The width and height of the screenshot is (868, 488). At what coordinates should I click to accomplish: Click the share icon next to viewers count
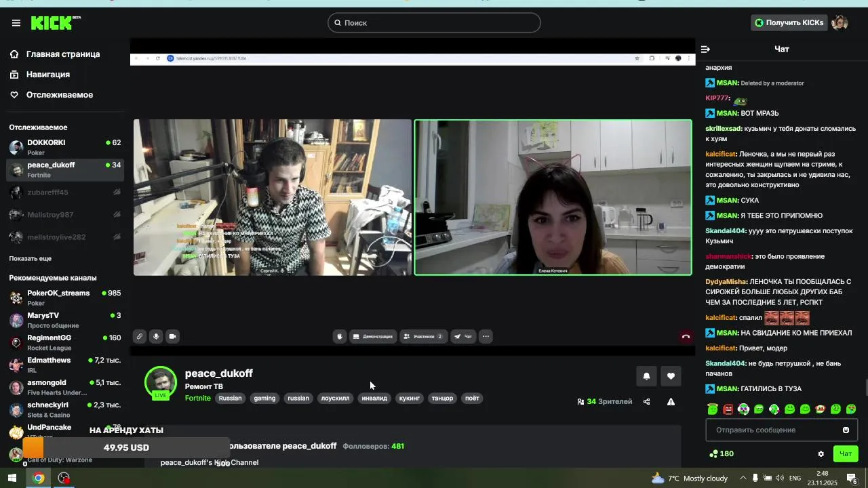pyautogui.click(x=646, y=402)
